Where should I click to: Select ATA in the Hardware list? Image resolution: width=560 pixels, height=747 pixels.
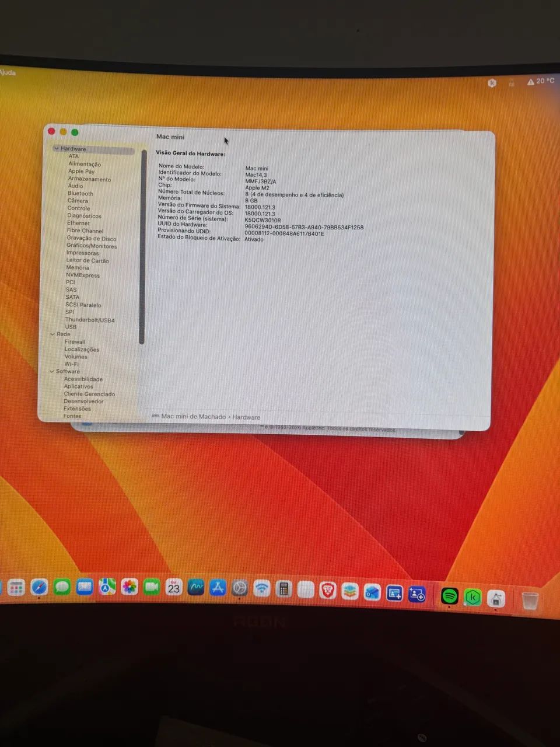[73, 156]
